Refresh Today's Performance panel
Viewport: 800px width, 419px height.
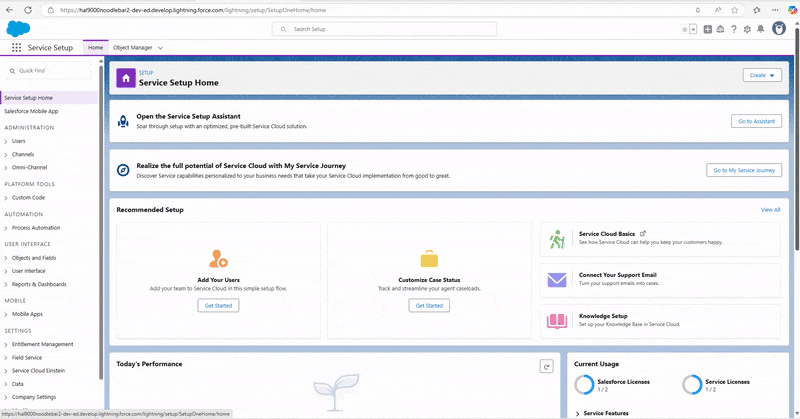pyautogui.click(x=546, y=366)
